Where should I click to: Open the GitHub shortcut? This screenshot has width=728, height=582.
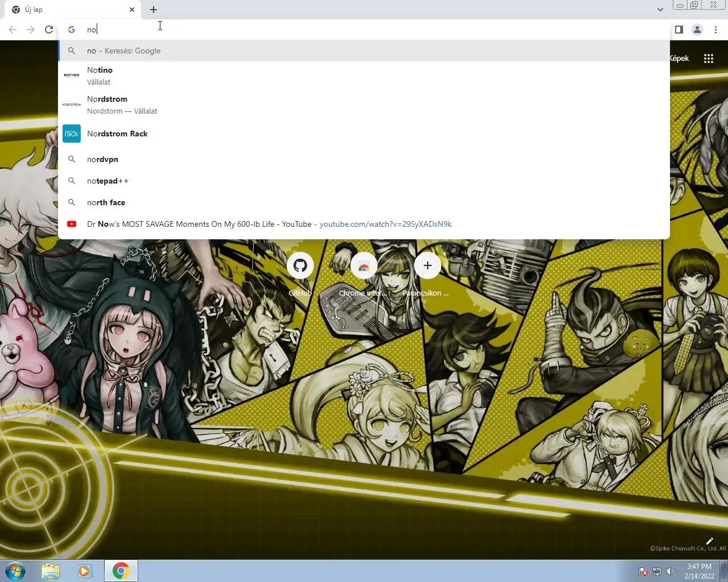300,275
